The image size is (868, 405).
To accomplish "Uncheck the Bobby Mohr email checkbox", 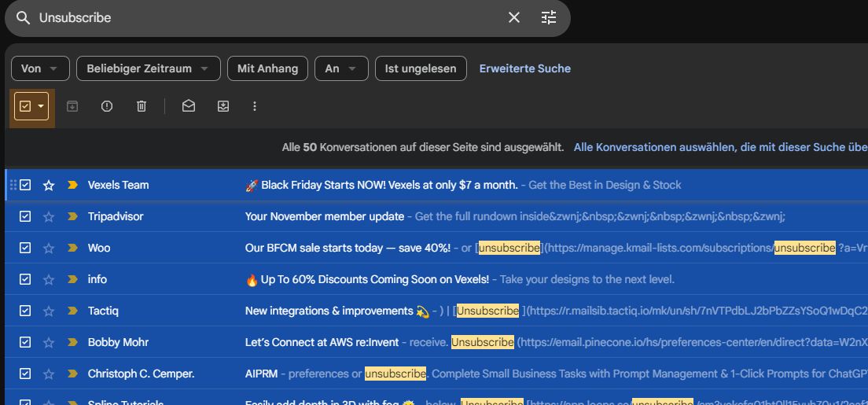I will coord(25,343).
